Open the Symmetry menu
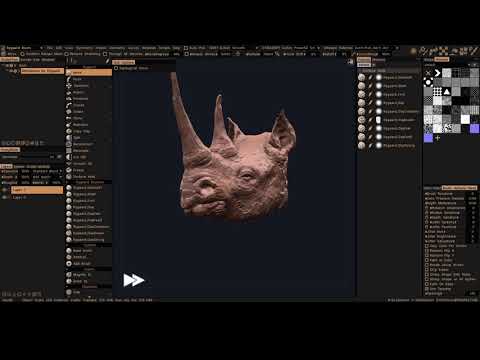The image size is (480, 360). click(x=84, y=48)
